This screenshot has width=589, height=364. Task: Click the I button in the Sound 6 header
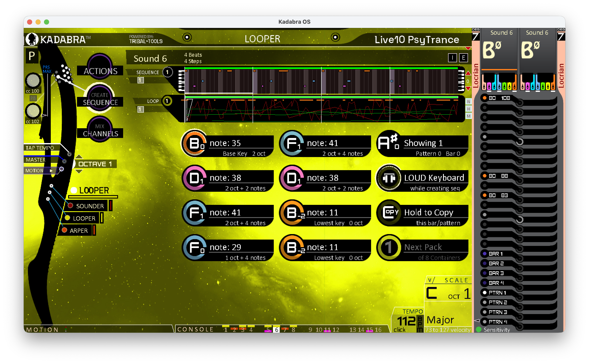coord(452,58)
